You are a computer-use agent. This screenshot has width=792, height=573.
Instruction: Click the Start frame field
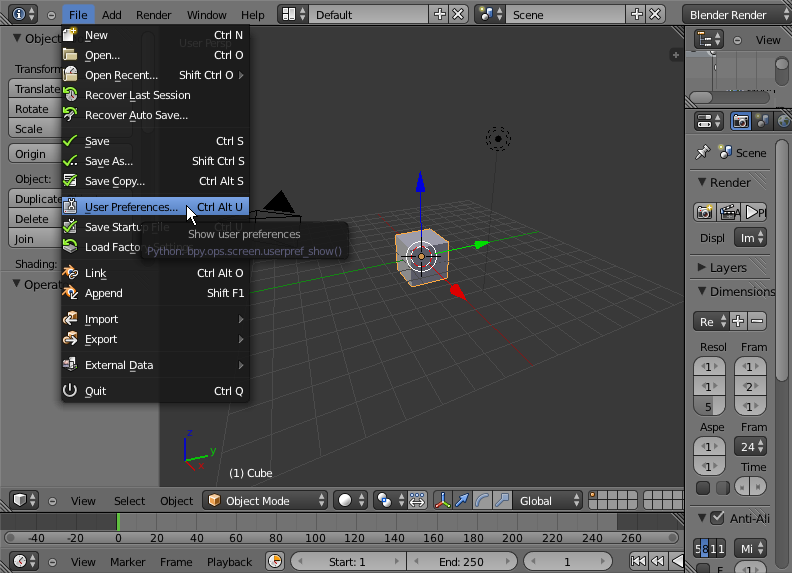[347, 561]
